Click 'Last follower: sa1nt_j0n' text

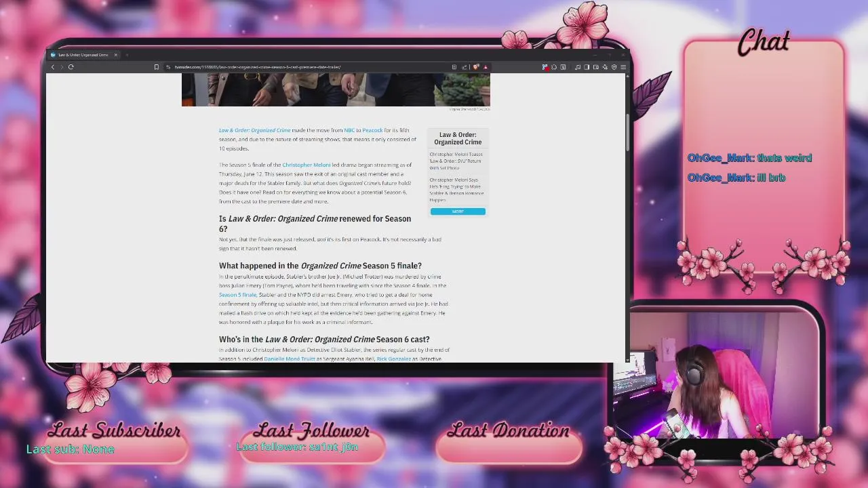(x=297, y=447)
